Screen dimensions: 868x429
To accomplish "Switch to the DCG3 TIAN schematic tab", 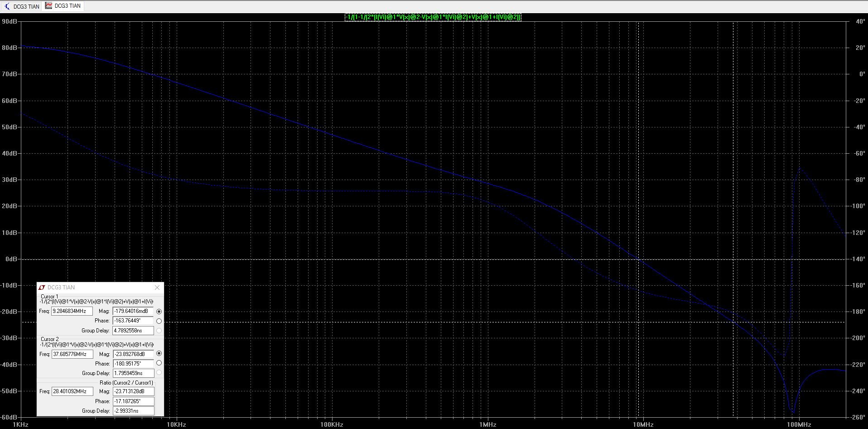I will 21,6.
